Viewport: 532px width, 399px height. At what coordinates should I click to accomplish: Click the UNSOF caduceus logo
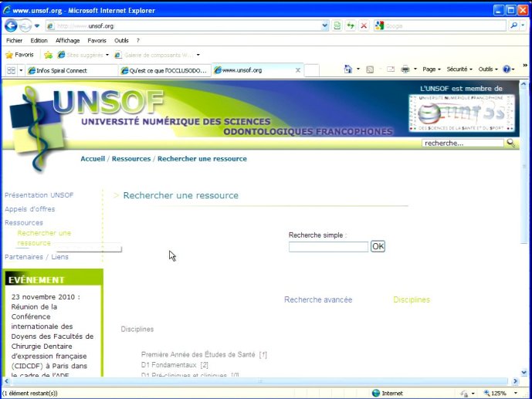coord(37,129)
